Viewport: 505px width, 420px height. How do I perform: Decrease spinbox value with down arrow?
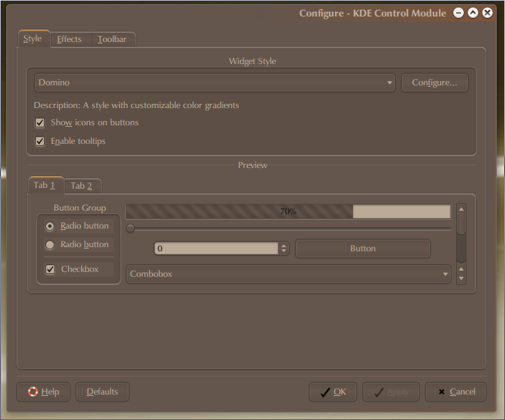[x=283, y=251]
